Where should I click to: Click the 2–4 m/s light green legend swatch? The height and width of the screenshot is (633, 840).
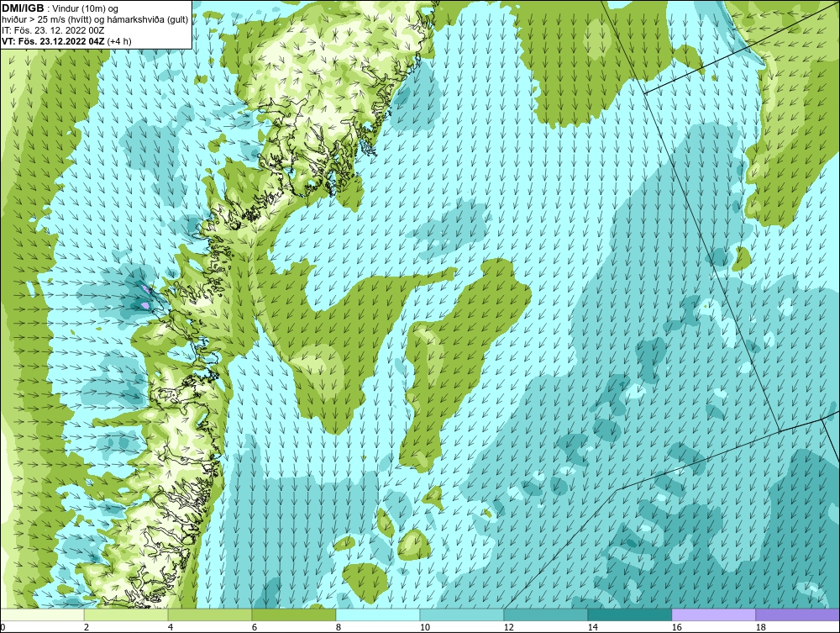[126, 615]
